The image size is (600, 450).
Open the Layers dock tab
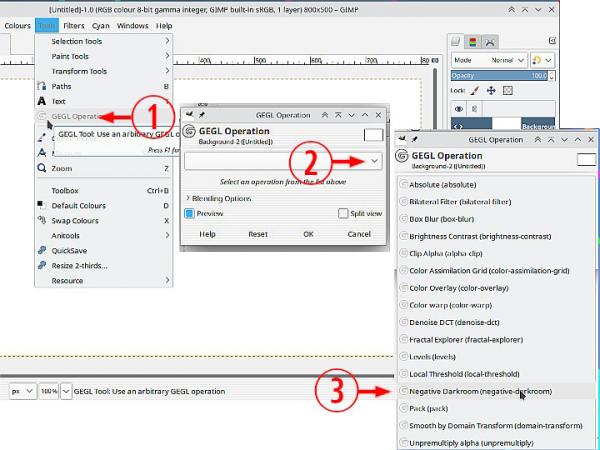click(455, 41)
